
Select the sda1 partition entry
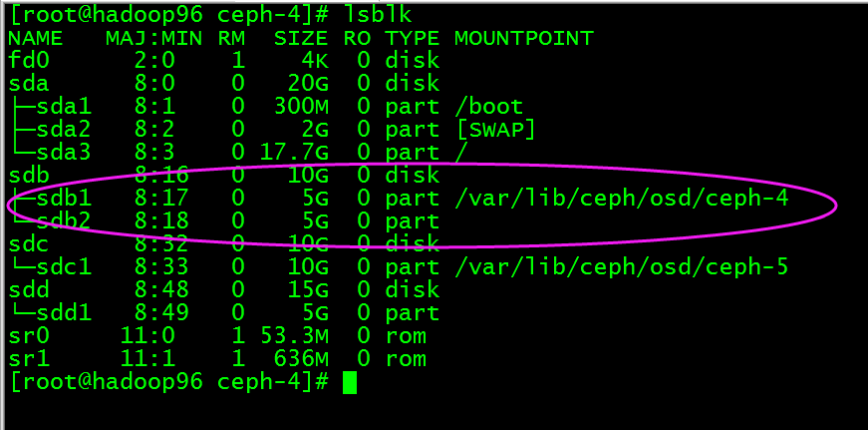(x=64, y=107)
